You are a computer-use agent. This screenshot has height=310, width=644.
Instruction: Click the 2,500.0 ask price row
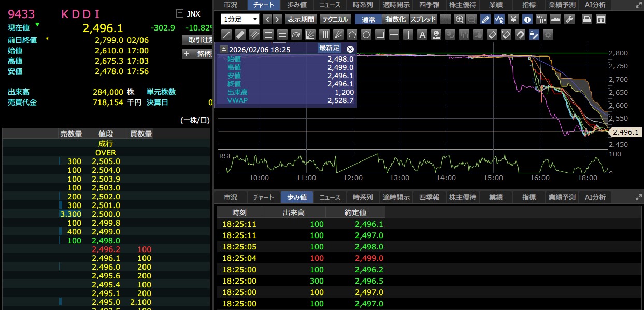(x=106, y=214)
